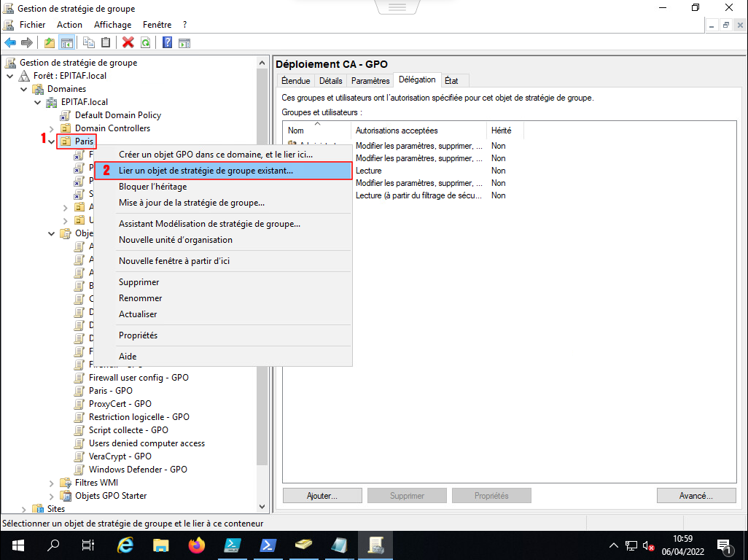Click the Nom column header

click(x=296, y=131)
